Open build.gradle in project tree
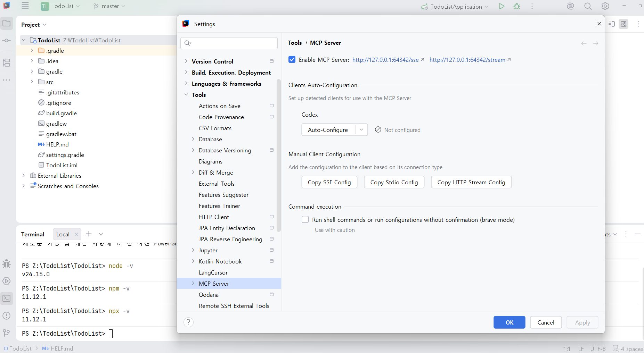 point(62,113)
